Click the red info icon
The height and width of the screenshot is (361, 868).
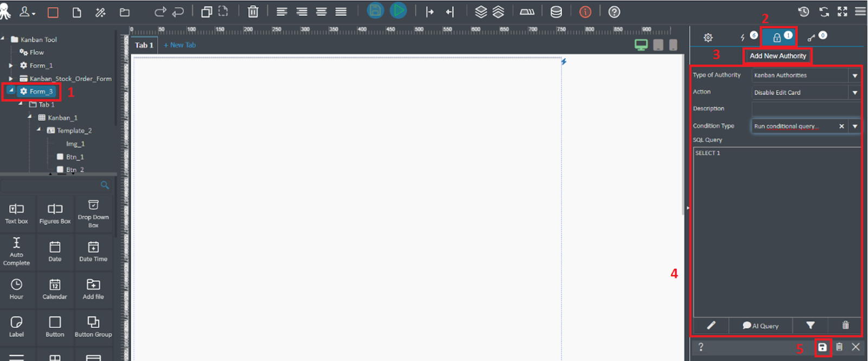(585, 12)
